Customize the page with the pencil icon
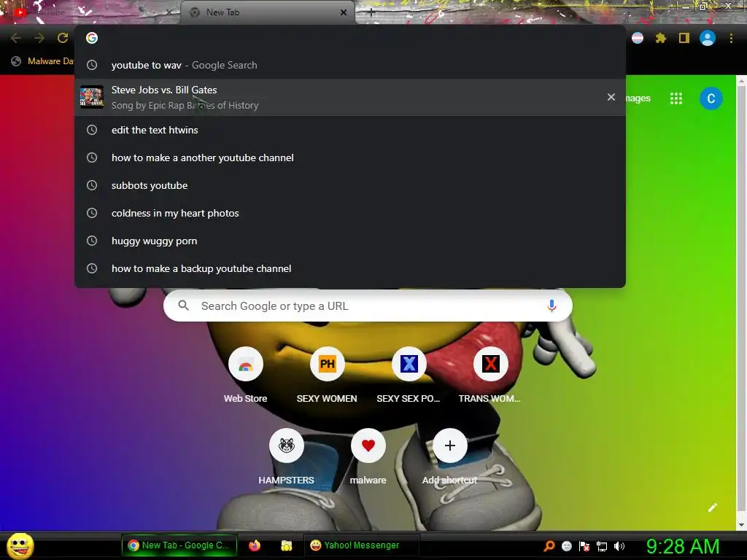This screenshot has height=560, width=747. tap(712, 507)
